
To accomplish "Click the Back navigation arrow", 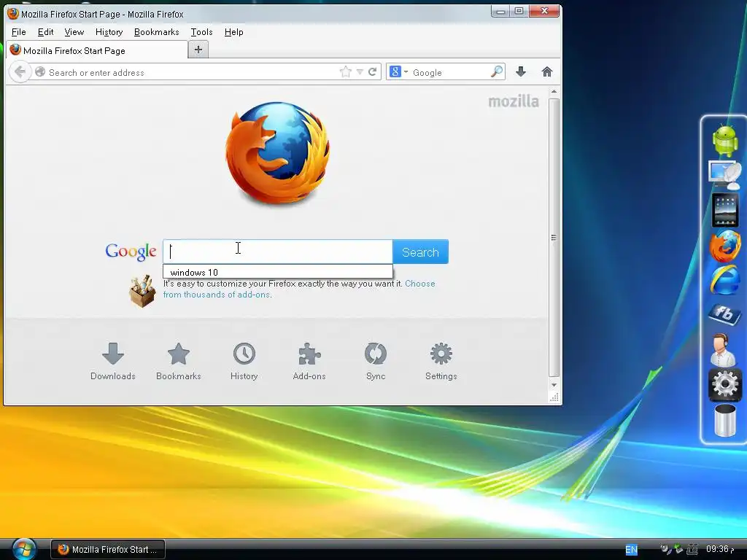I will (x=20, y=72).
